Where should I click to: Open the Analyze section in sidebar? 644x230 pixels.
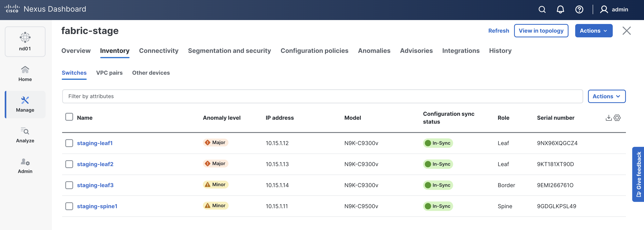click(25, 135)
